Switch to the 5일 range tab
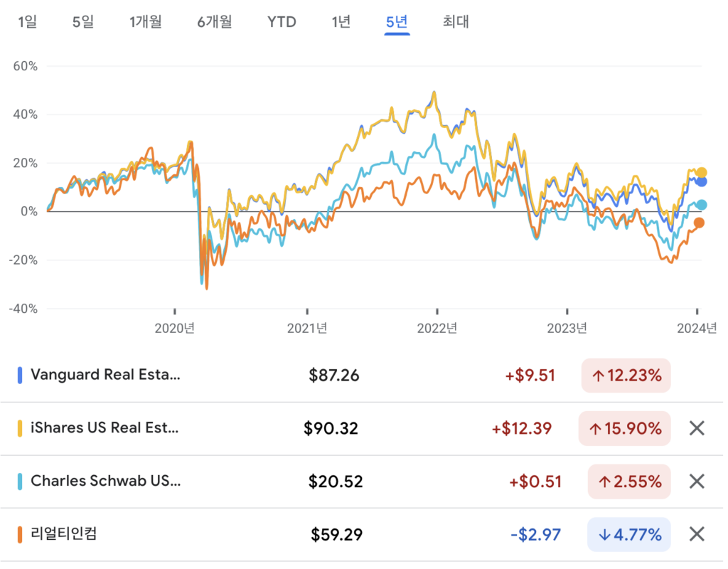Image resolution: width=728 pixels, height=569 pixels. 83,21
